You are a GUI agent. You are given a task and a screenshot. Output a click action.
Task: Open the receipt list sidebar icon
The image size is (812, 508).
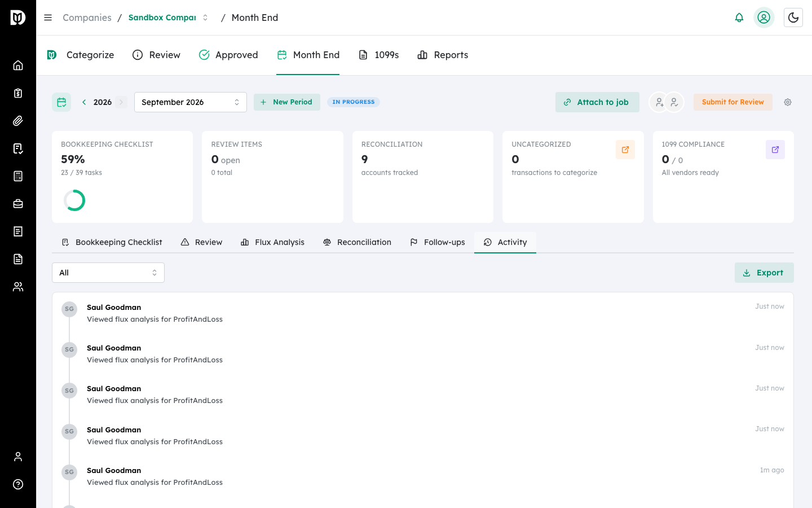pos(18,231)
